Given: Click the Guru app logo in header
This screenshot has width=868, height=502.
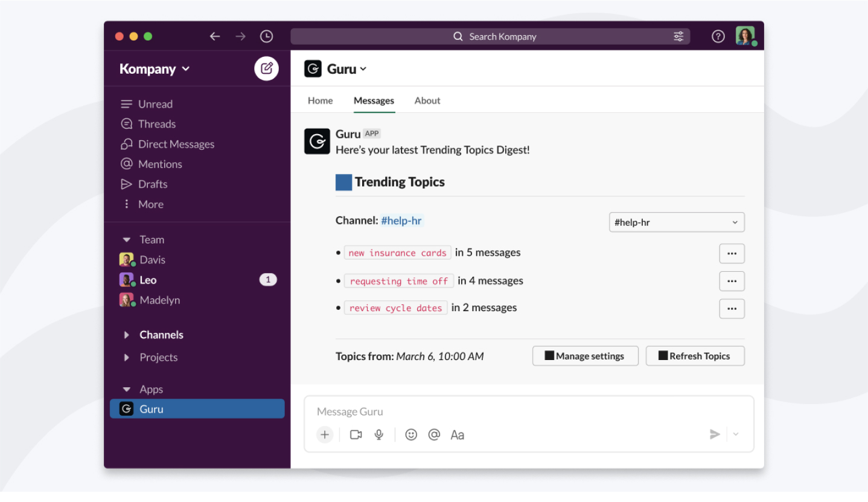Looking at the screenshot, I should [313, 69].
